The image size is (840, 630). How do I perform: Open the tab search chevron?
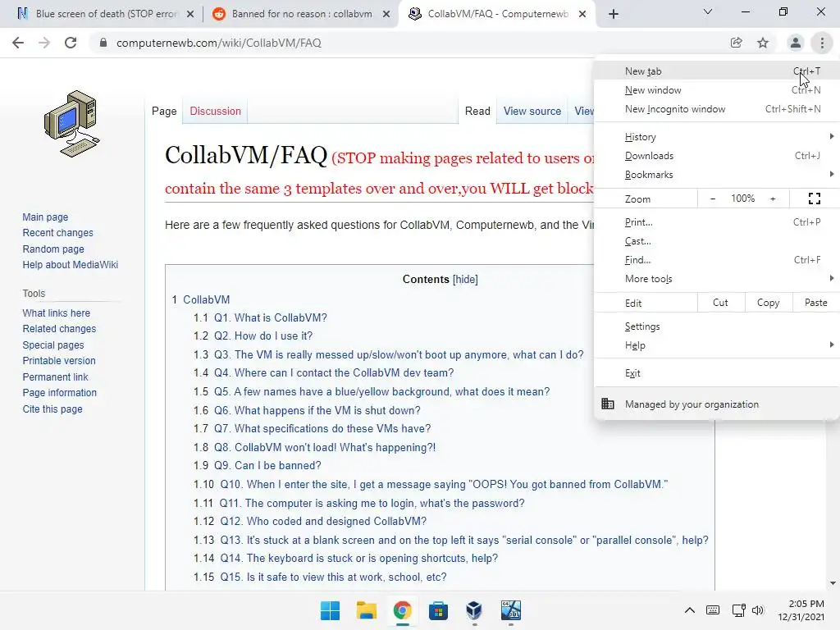708,11
